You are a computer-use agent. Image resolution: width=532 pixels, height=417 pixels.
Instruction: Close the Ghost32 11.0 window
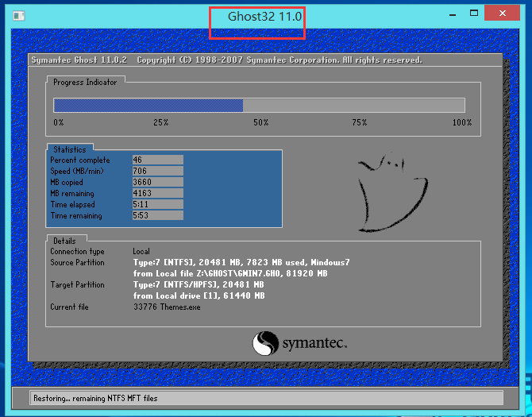pos(503,14)
